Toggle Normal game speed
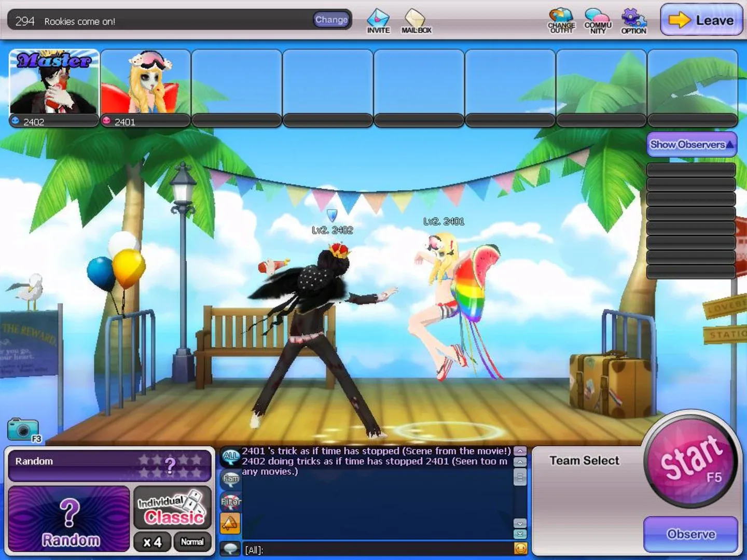The image size is (747, 560). pos(192,542)
